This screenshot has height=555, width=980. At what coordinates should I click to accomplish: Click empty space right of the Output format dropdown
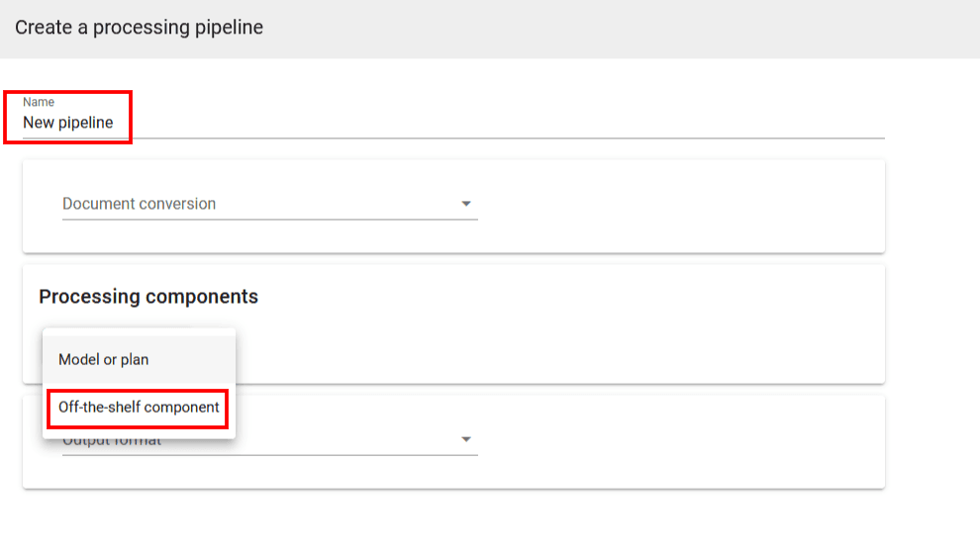683,441
